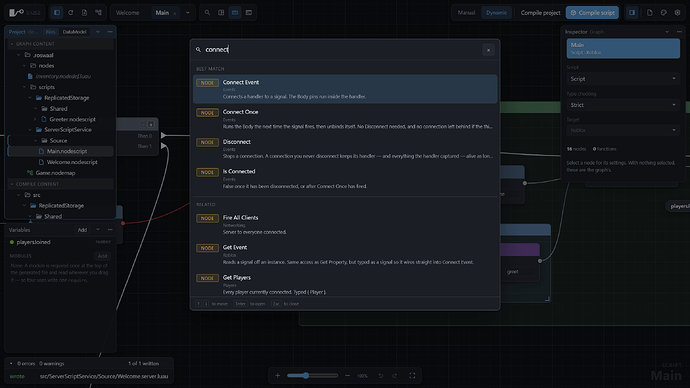Click the theme palette icon

tap(664, 13)
